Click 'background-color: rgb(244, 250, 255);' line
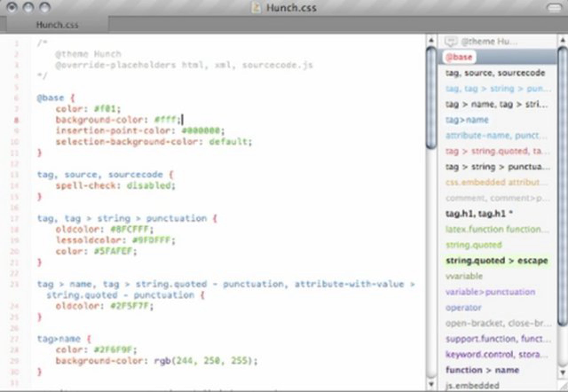 [x=157, y=361]
